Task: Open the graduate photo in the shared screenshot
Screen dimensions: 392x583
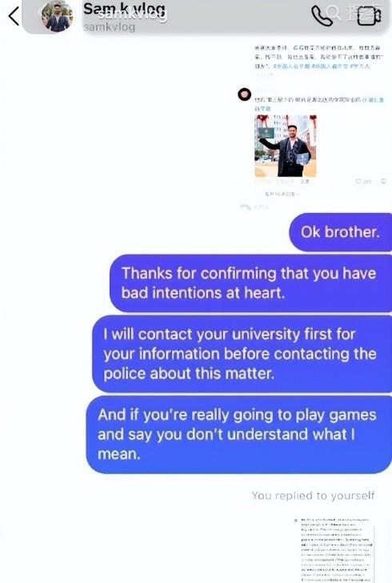Action: click(x=286, y=146)
